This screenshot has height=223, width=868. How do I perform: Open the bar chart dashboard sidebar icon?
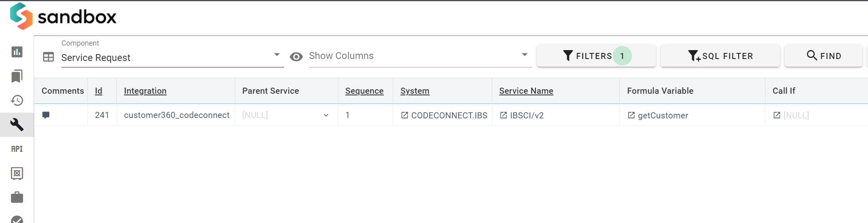pyautogui.click(x=17, y=52)
